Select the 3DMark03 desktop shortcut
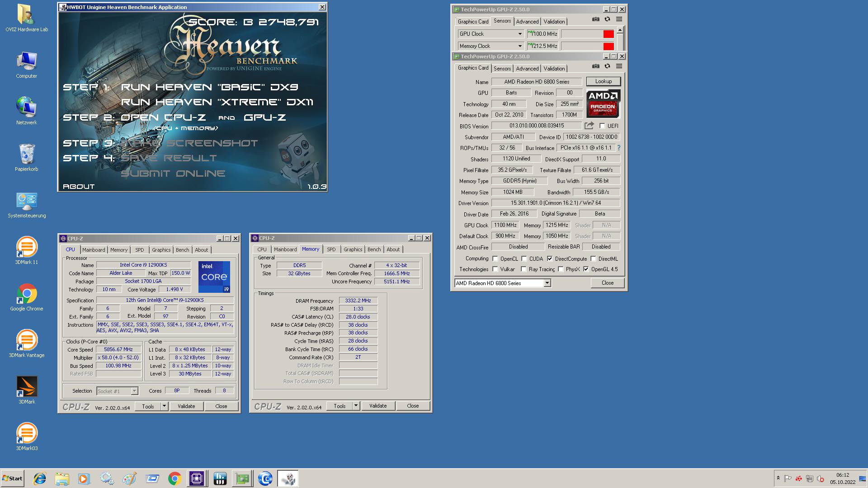868x488 pixels. tap(26, 437)
